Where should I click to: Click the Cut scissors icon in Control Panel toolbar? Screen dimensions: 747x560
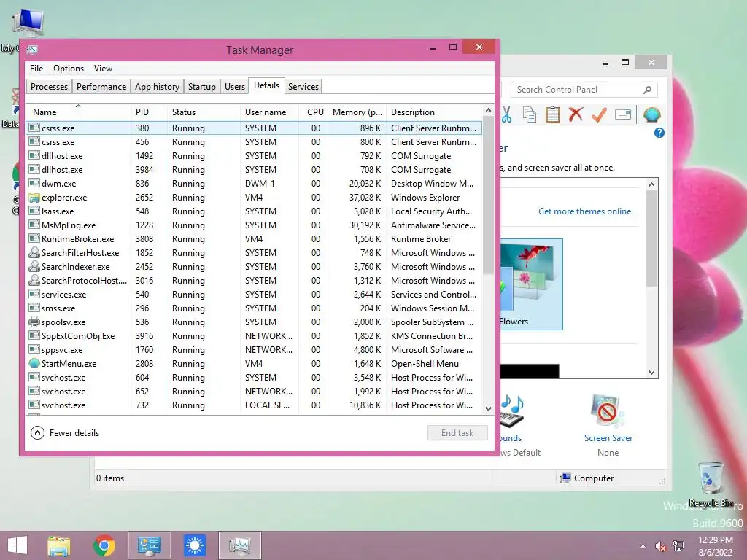point(506,114)
